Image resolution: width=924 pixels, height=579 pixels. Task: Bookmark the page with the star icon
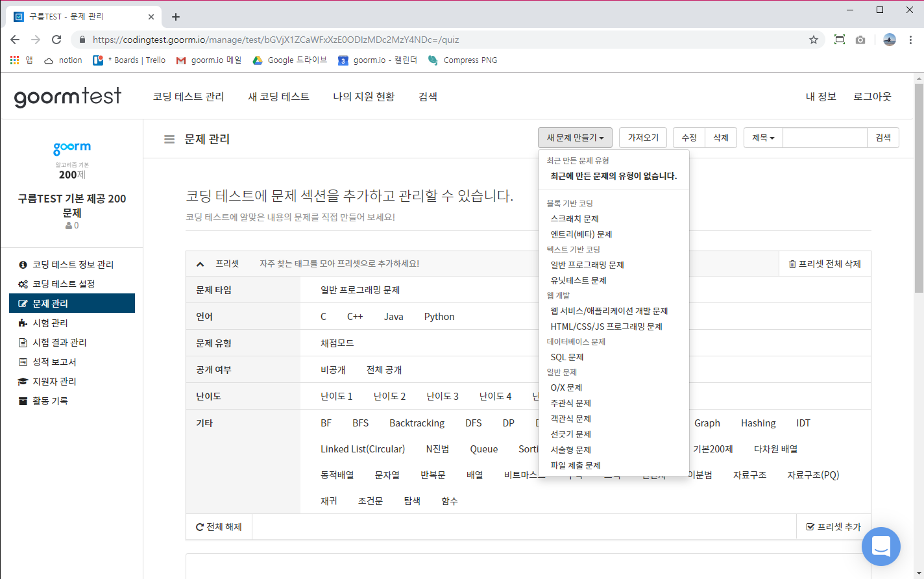(x=813, y=39)
